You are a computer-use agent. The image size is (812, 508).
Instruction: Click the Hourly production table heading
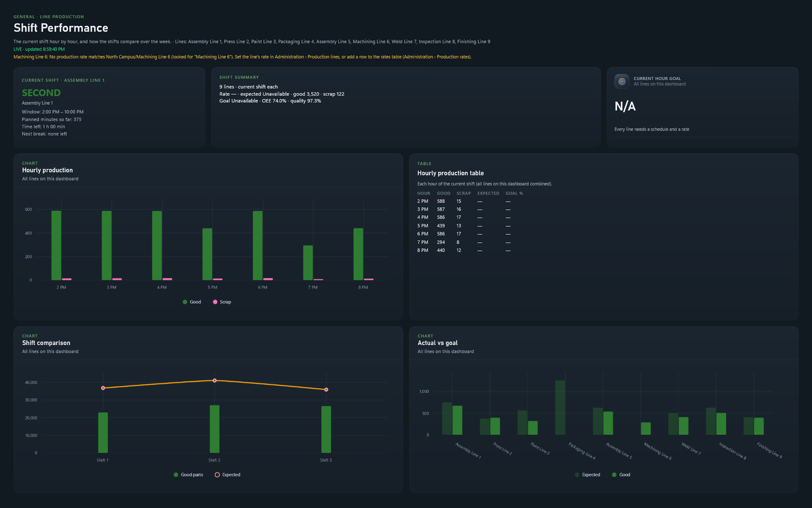pyautogui.click(x=451, y=173)
